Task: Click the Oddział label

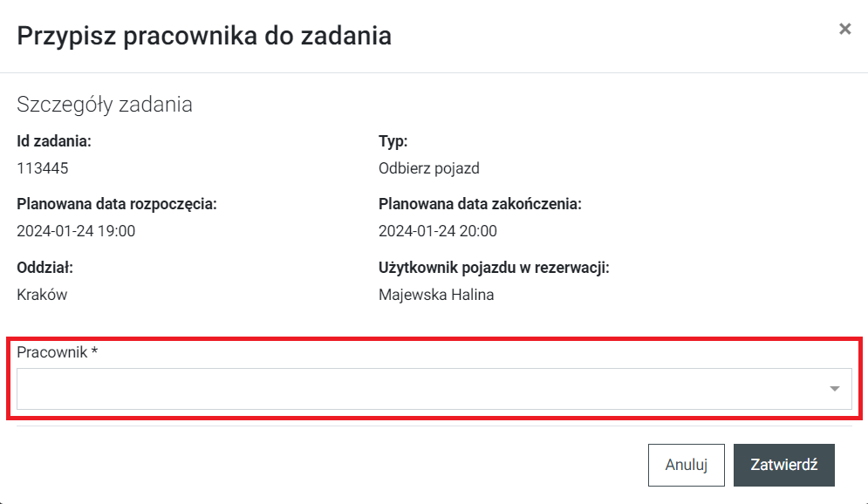Action: click(x=44, y=267)
